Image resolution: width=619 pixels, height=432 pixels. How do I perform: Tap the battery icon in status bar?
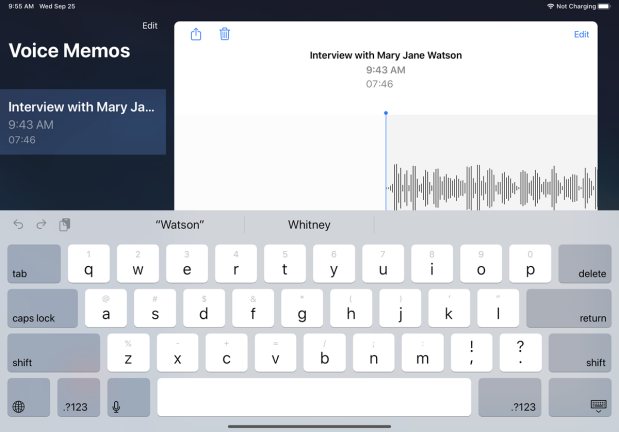click(604, 6)
